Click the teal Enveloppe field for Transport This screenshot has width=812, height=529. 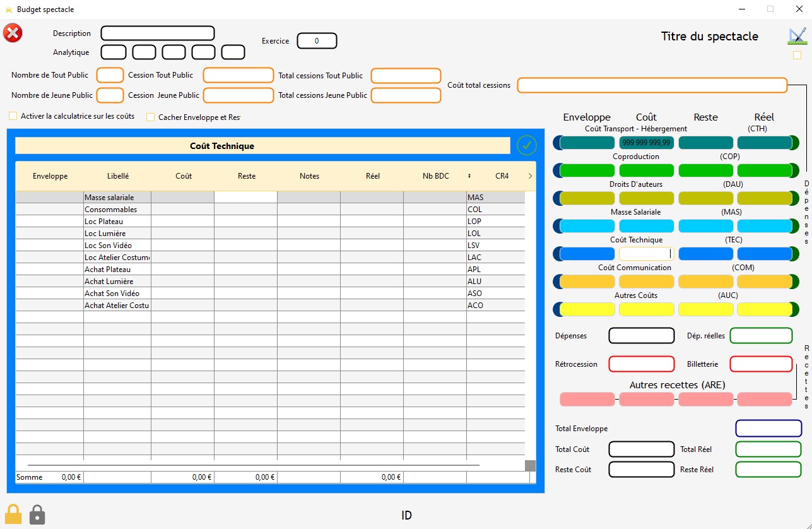tap(587, 143)
